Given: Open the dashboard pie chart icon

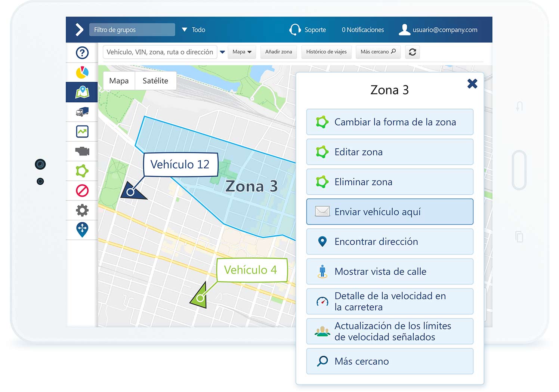Looking at the screenshot, I should tap(82, 72).
